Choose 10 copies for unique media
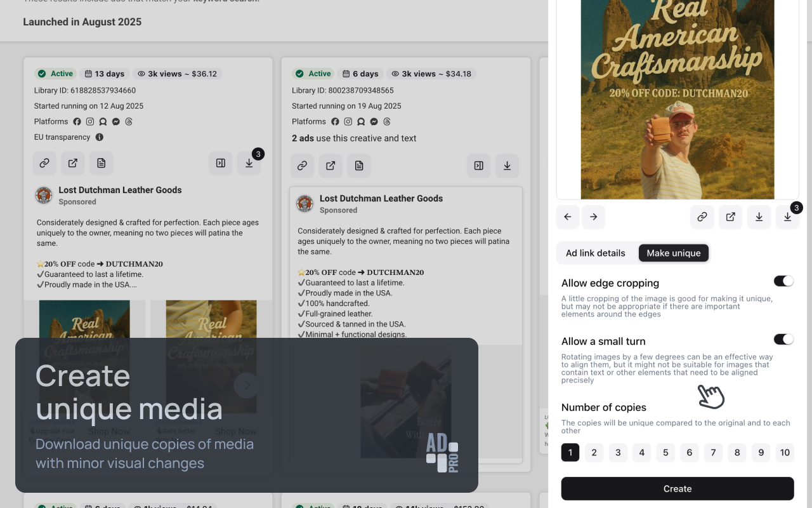Screen dimensions: 812x508 click(x=785, y=452)
